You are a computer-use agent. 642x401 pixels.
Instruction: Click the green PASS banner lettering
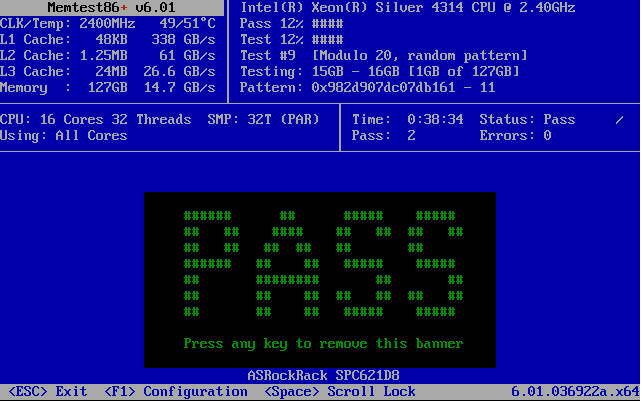(x=323, y=264)
